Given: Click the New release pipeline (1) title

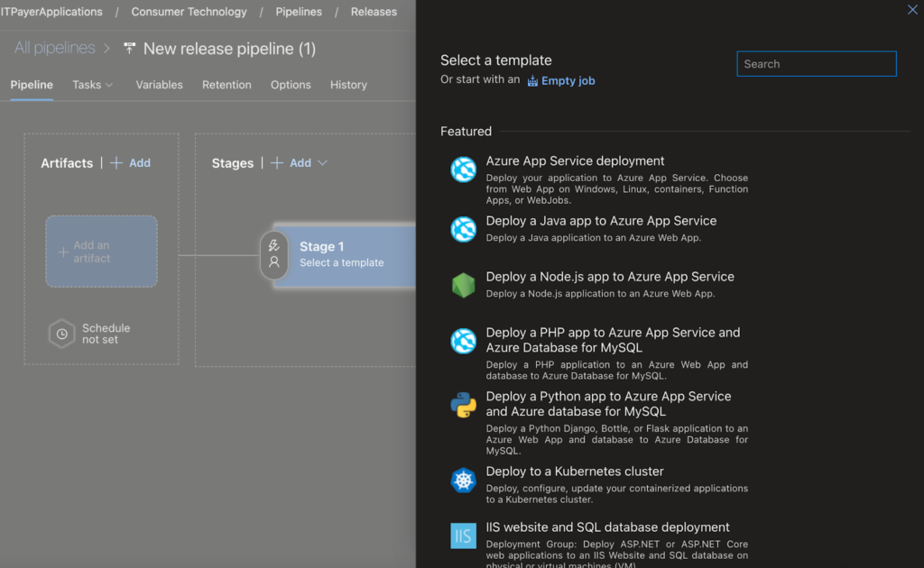Looking at the screenshot, I should [229, 49].
